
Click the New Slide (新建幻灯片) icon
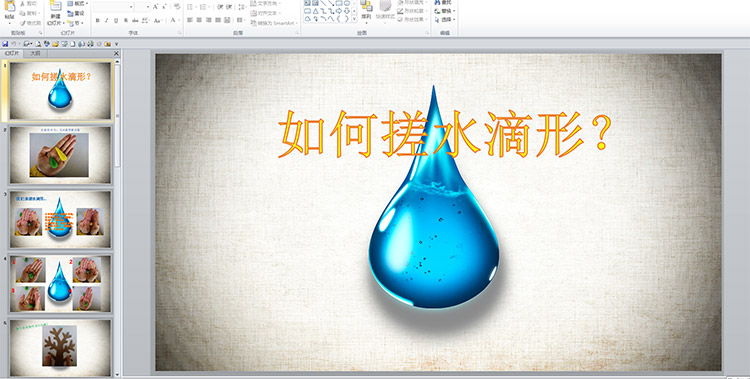click(x=56, y=6)
